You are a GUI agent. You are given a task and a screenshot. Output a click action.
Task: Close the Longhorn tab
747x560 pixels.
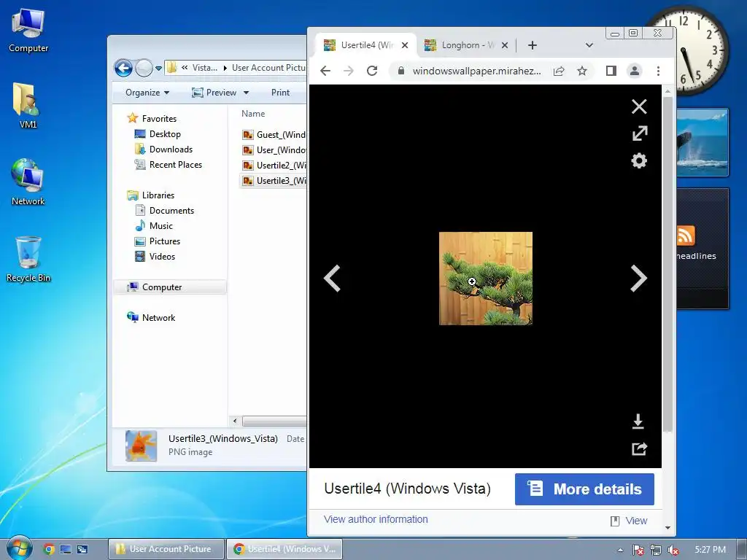tap(505, 45)
